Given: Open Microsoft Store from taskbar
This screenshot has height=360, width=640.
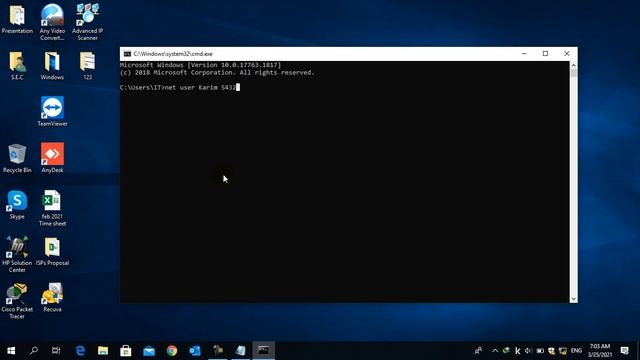Looking at the screenshot, I should coord(126,351).
